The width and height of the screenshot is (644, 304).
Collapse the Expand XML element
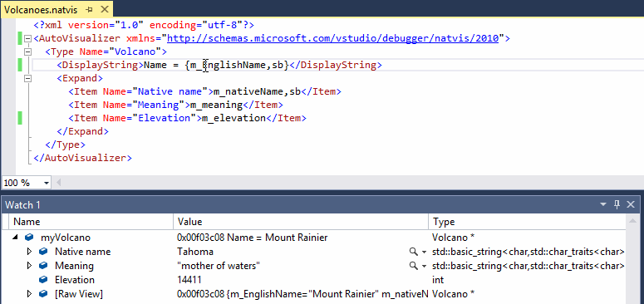pyautogui.click(x=28, y=78)
